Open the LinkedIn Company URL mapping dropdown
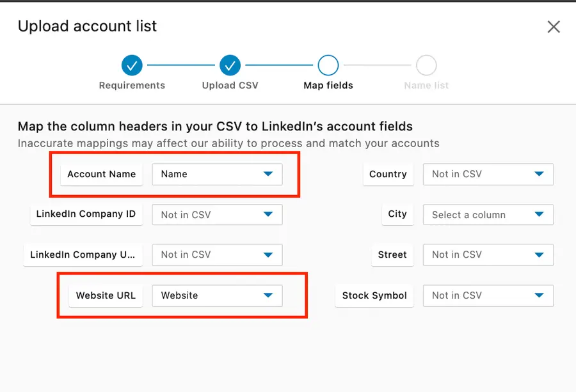 click(216, 255)
